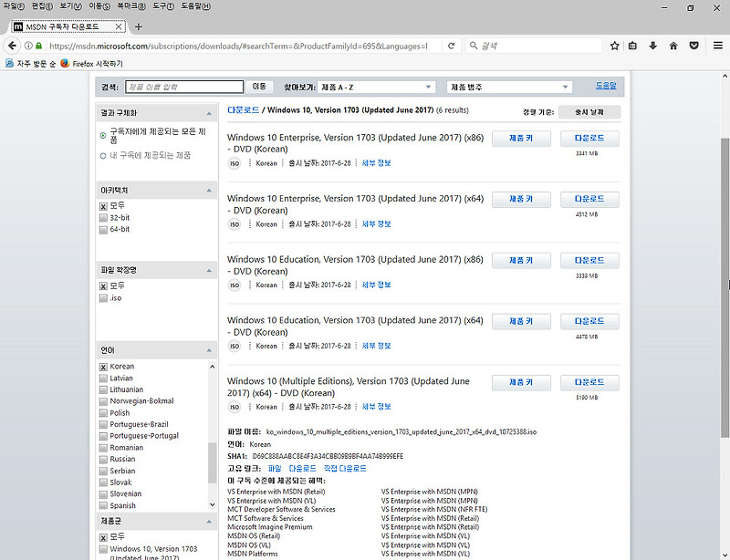This screenshot has width=730, height=560.
Task: Check the Windows 10, Version 1703 product box
Action: click(x=103, y=549)
